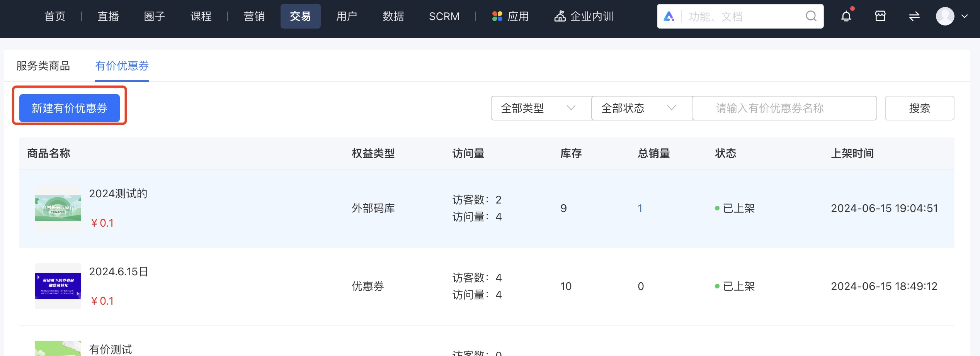Click the switch arrows icon
This screenshot has width=980, height=356.
click(914, 16)
